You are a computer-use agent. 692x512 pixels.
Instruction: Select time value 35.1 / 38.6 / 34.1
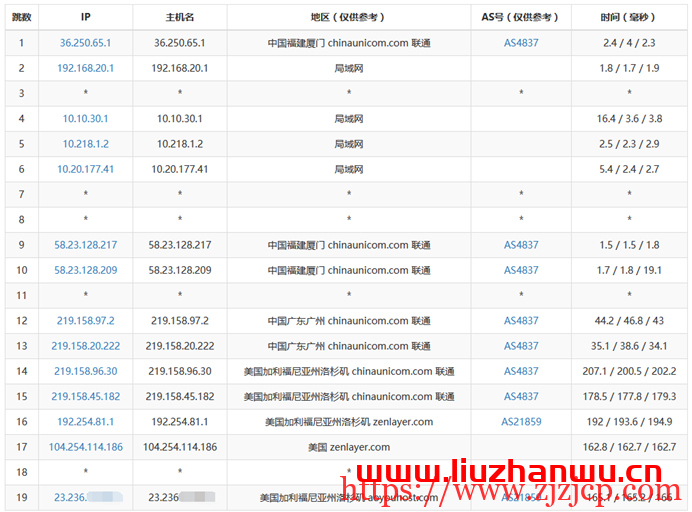[x=629, y=346]
